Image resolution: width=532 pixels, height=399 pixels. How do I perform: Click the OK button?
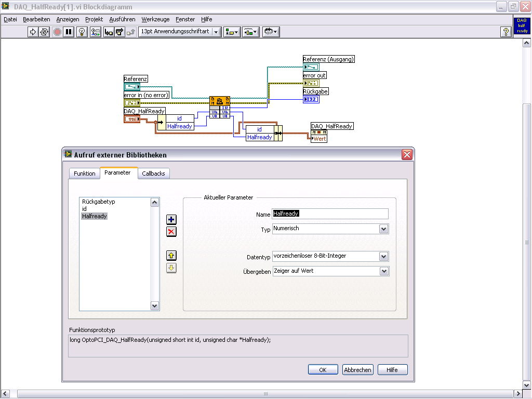pos(323,370)
